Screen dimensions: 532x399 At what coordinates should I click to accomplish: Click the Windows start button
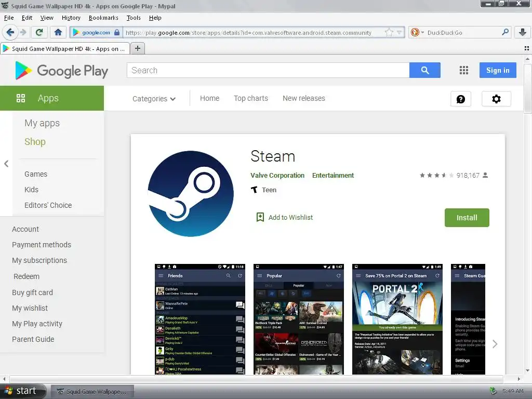(x=22, y=391)
